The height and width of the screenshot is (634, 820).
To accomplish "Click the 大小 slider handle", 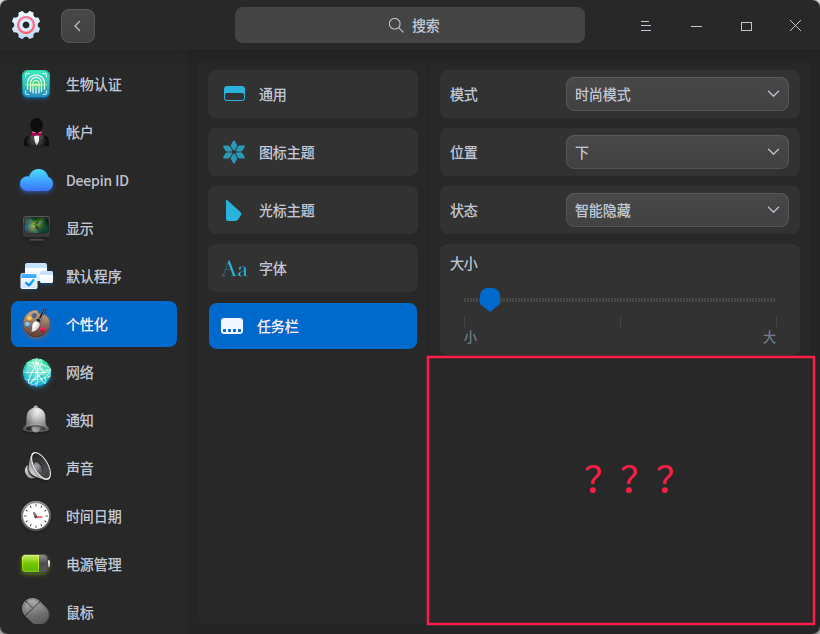I will pos(490,300).
